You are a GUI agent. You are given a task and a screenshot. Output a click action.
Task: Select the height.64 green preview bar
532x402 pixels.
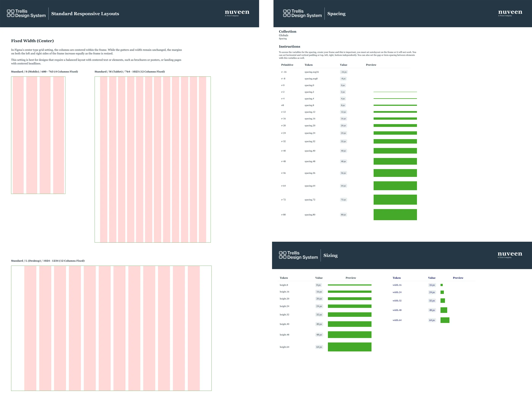click(x=350, y=347)
